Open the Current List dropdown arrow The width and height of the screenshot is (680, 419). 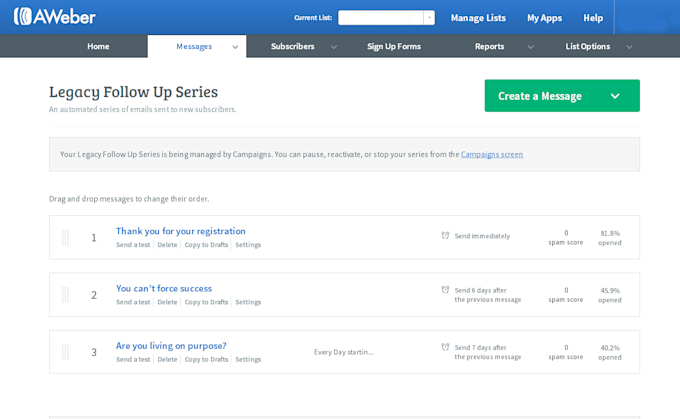point(429,18)
